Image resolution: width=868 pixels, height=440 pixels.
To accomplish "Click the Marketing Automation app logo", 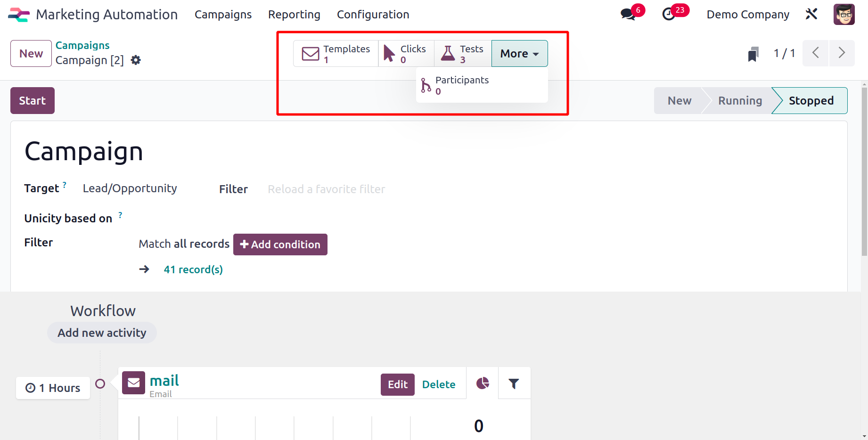I will [19, 15].
